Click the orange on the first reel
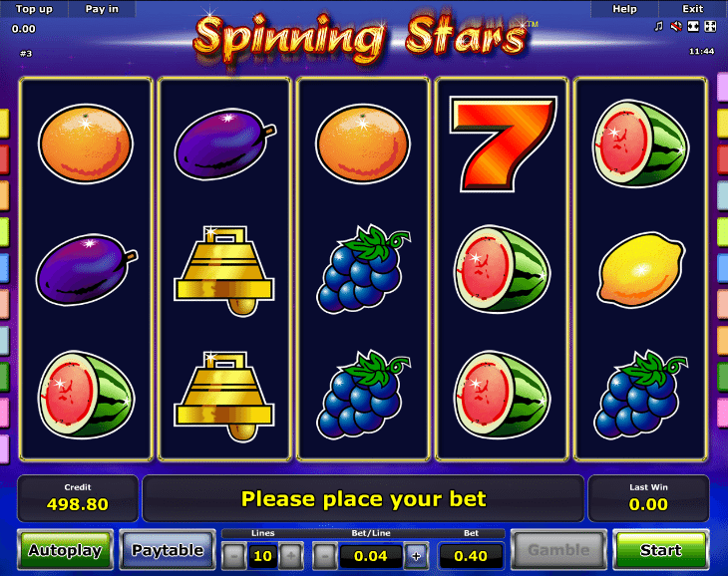Screen dimensions: 728x576 (86, 144)
